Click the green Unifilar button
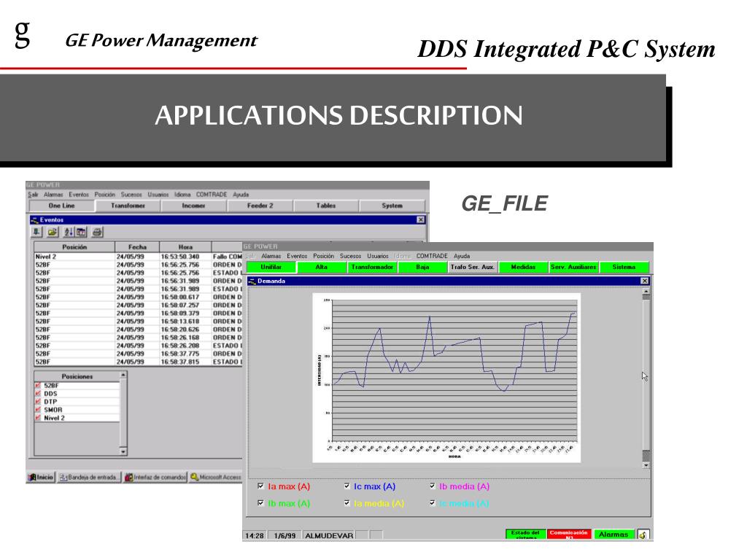Viewport: 747px width, 560px height. coord(271,267)
